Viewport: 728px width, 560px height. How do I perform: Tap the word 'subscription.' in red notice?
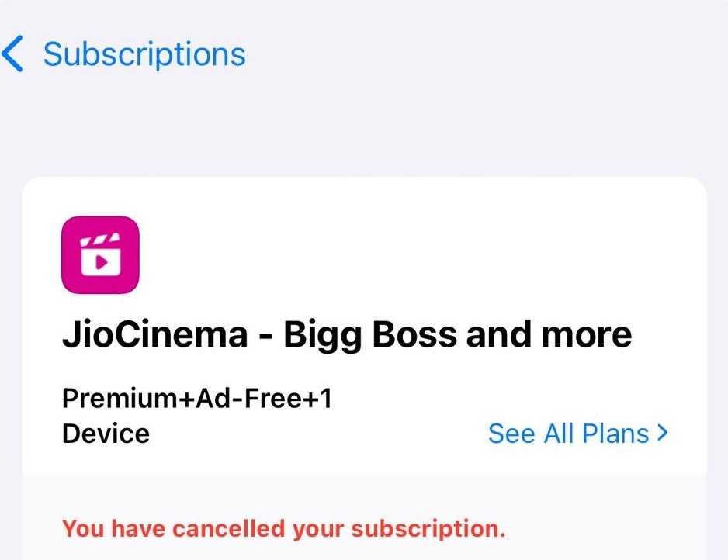[x=428, y=530]
